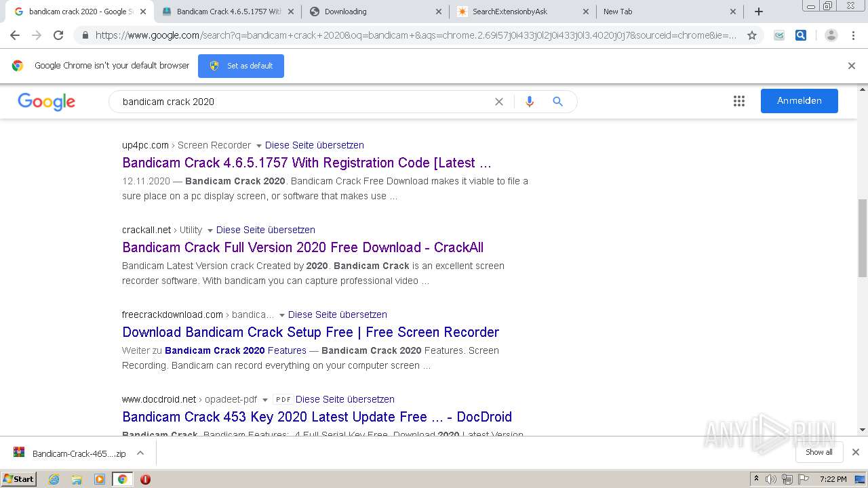This screenshot has height=488, width=868.
Task: Open the Chrome profile avatar
Action: (831, 35)
